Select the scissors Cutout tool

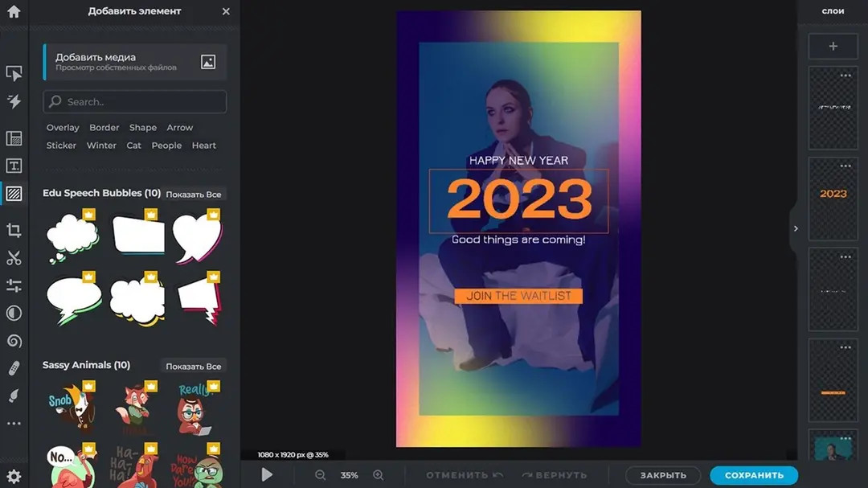tap(14, 258)
